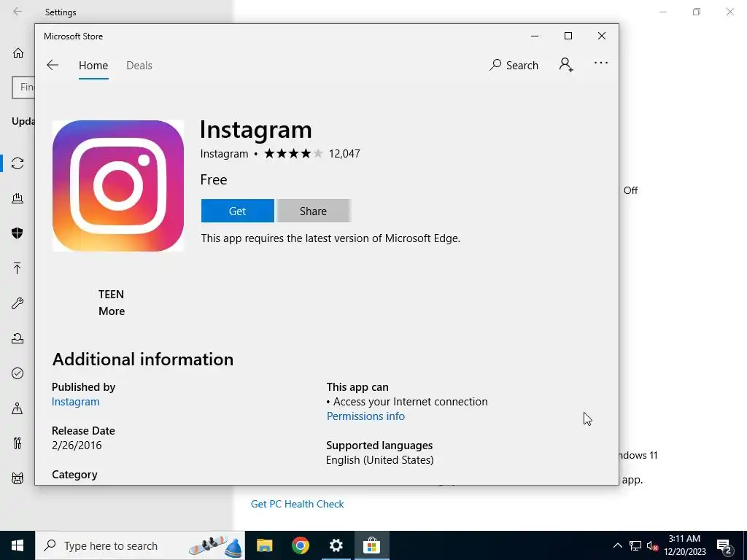Click 'Access your Internet connection' text

(410, 402)
